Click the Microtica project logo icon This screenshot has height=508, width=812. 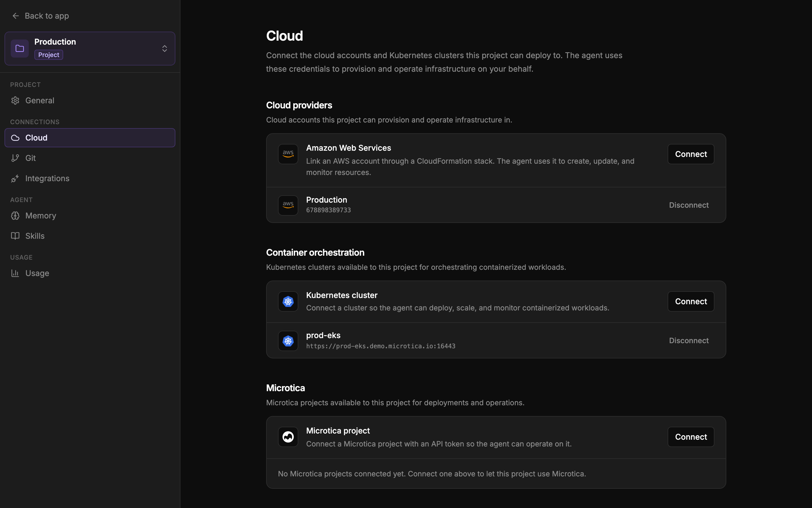coord(288,437)
